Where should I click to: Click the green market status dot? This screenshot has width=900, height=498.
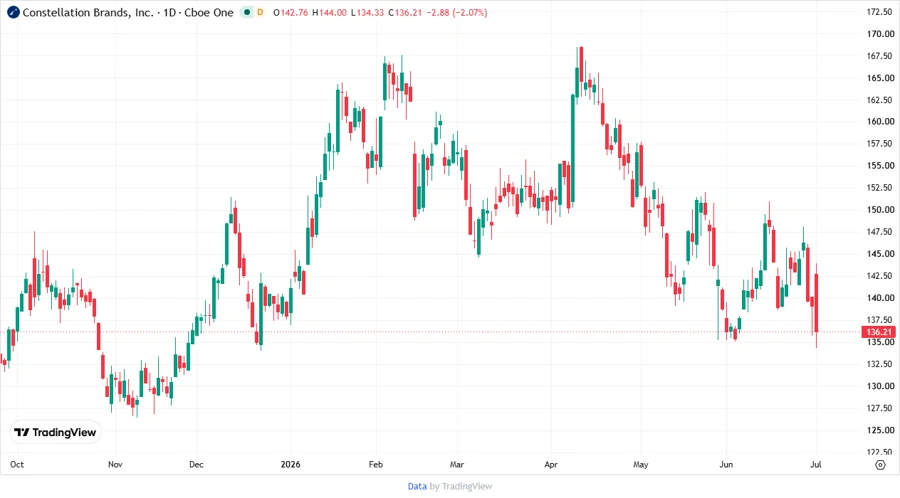247,12
